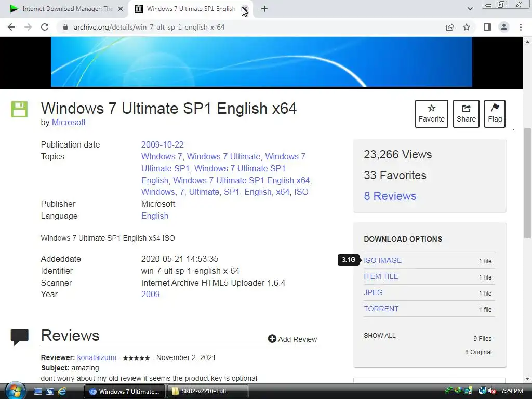Jump to the 8 Reviews link
This screenshot has height=399, width=532.
click(390, 196)
